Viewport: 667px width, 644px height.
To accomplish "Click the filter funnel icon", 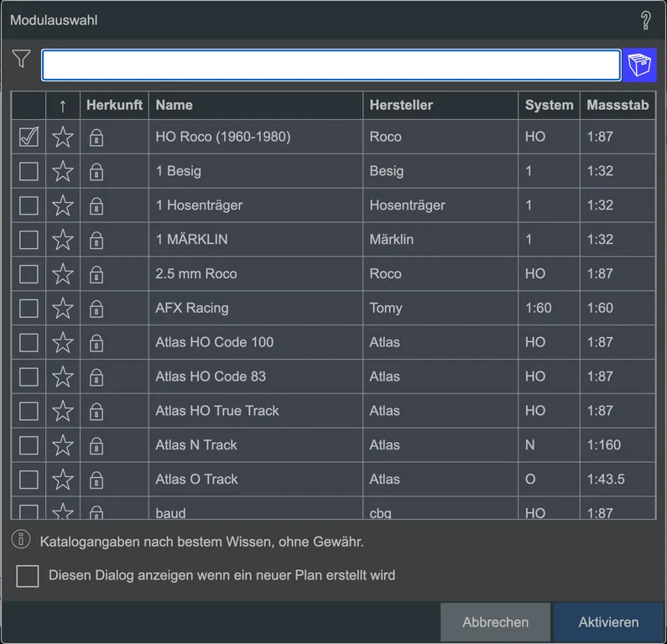I will [21, 59].
